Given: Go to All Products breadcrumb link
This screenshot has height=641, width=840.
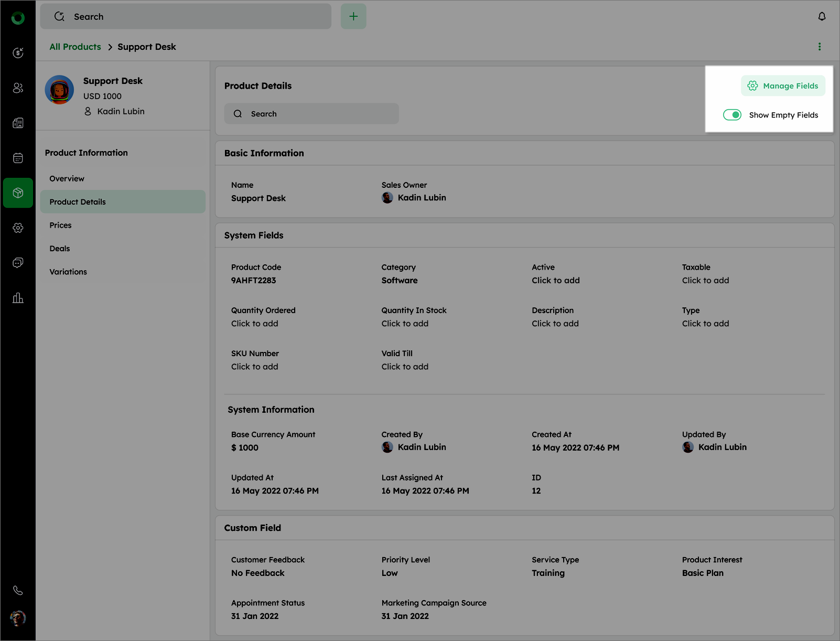Looking at the screenshot, I should [x=75, y=47].
